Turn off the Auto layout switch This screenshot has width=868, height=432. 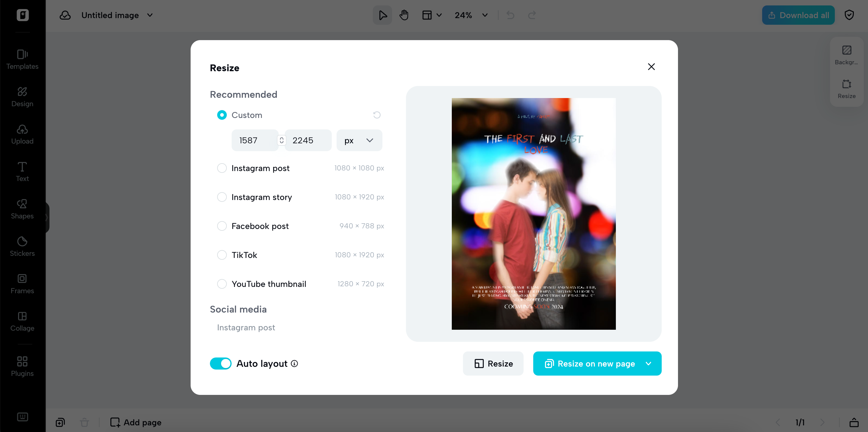[221, 363]
